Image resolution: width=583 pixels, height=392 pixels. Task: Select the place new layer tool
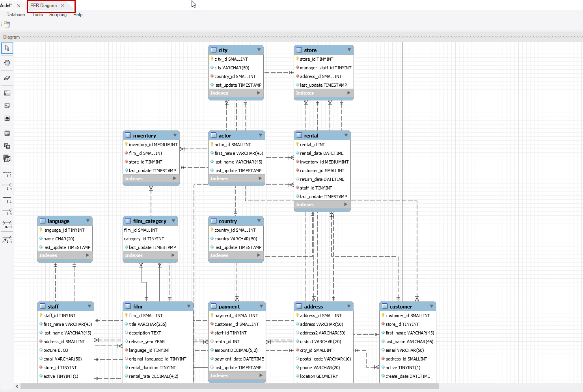pyautogui.click(x=7, y=93)
